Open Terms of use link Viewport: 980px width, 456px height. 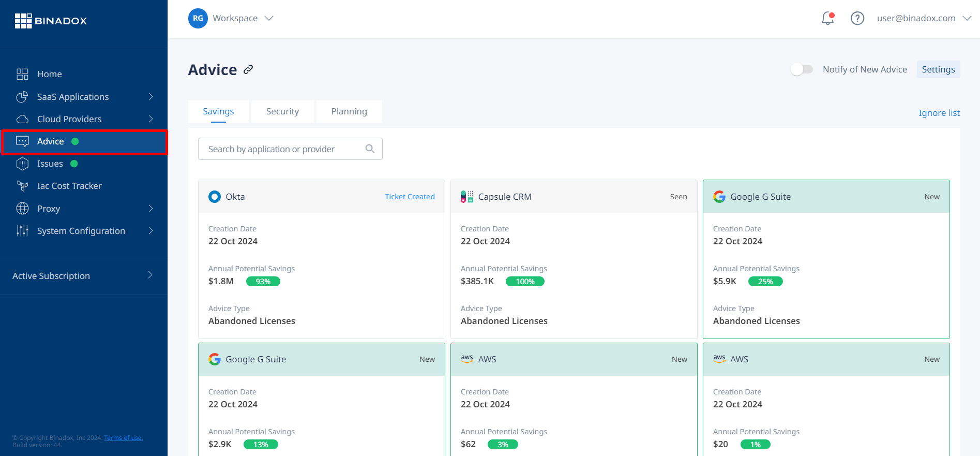click(x=124, y=438)
